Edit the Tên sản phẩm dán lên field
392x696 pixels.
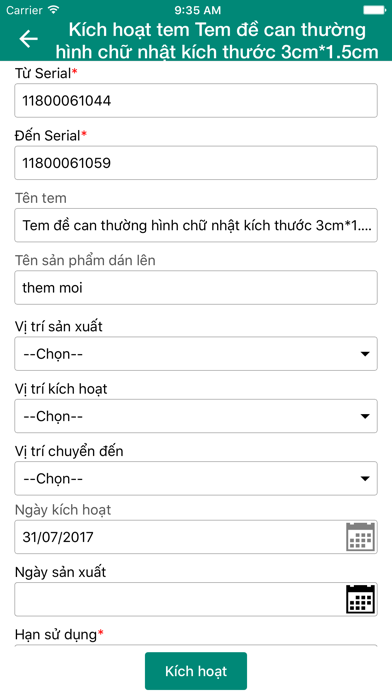(x=196, y=288)
